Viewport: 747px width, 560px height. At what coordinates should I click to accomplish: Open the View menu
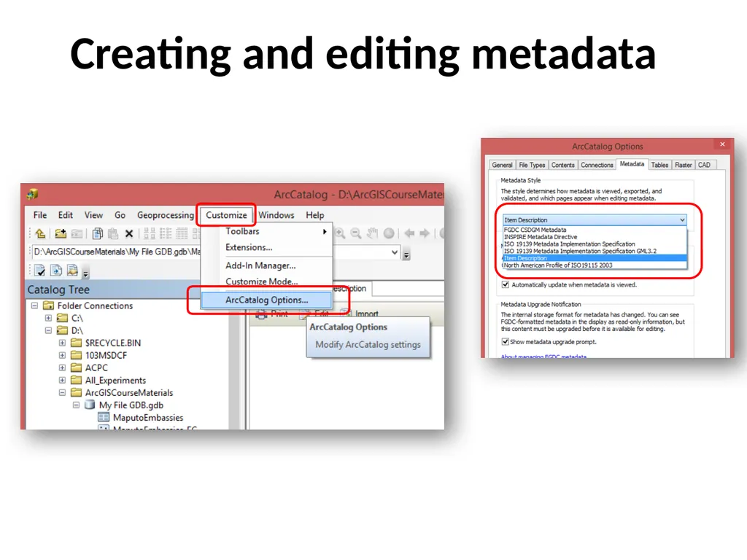93,215
